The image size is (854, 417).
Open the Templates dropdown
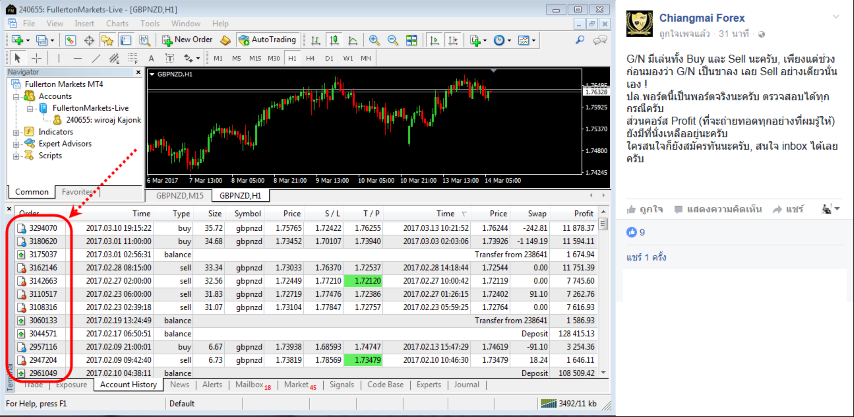[x=526, y=40]
